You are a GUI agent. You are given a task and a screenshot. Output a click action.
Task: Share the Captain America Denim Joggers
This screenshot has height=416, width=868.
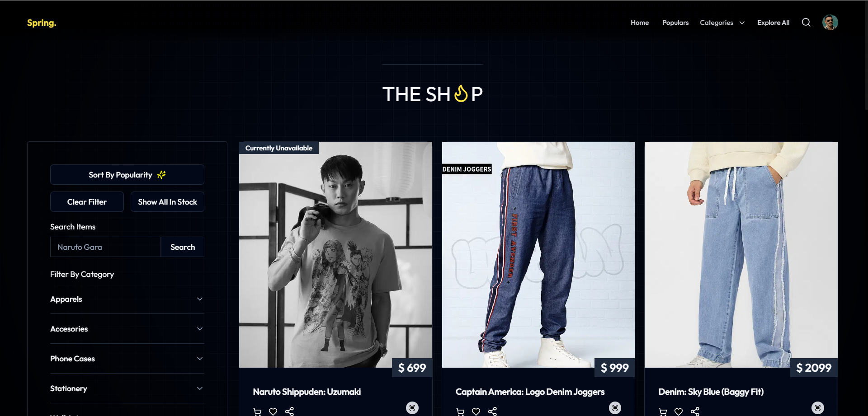[492, 411]
